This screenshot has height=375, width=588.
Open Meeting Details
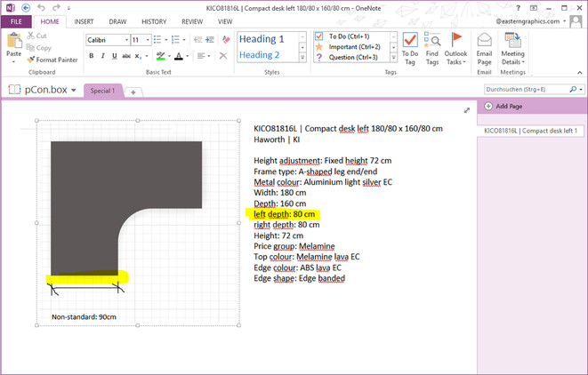512,49
